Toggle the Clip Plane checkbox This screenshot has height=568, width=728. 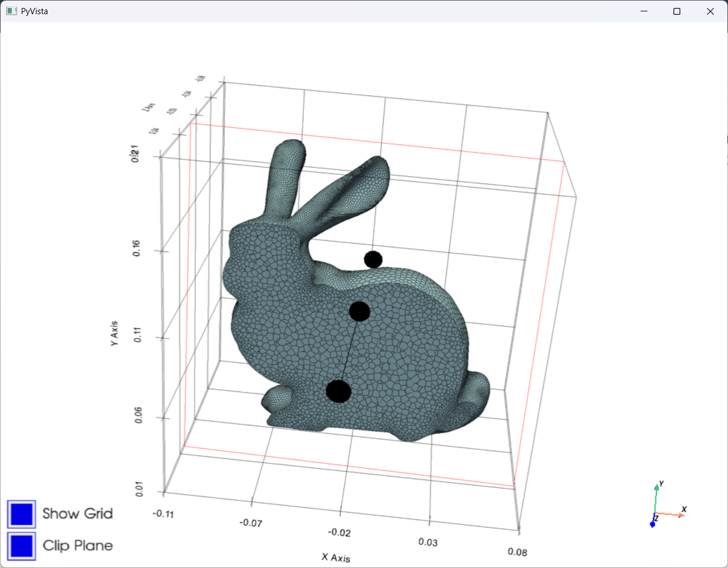point(22,546)
